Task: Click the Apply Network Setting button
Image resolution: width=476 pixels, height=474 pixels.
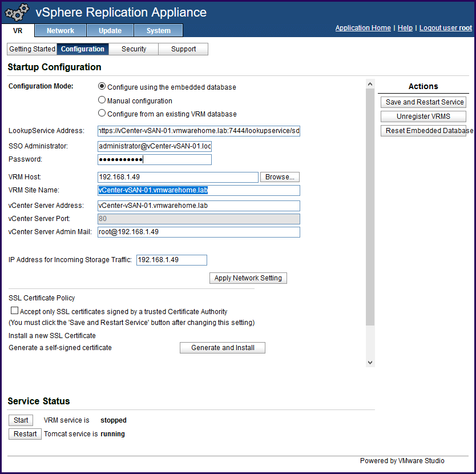Action: coord(248,278)
